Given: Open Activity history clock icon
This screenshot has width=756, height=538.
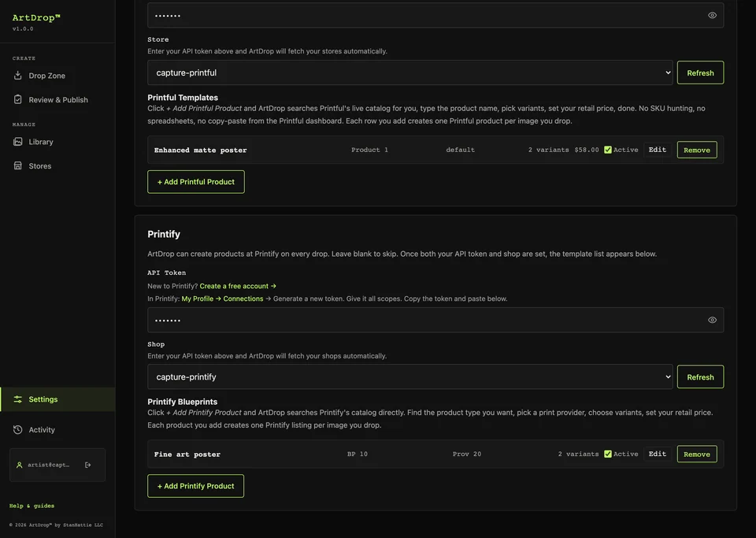Looking at the screenshot, I should point(18,429).
